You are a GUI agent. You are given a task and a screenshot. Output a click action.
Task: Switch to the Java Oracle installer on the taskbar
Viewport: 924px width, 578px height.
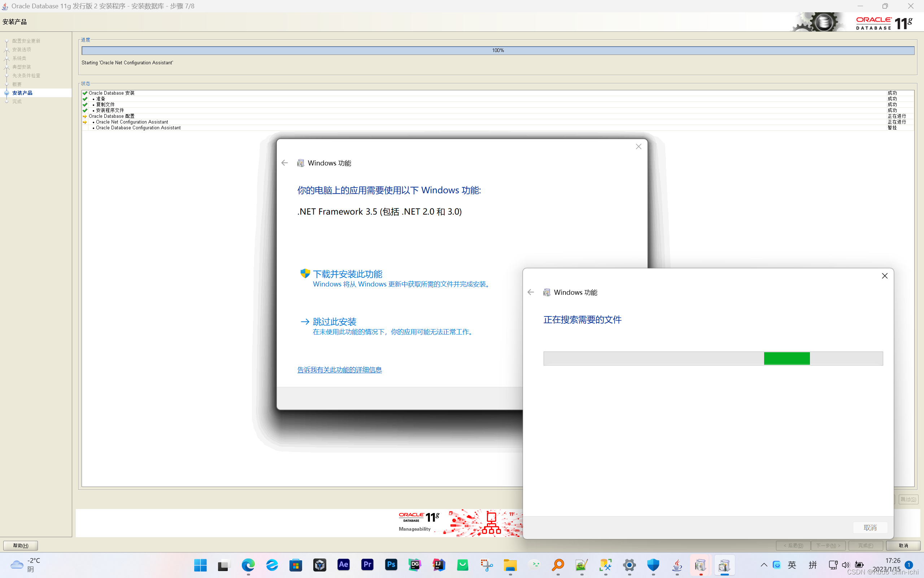pyautogui.click(x=677, y=565)
